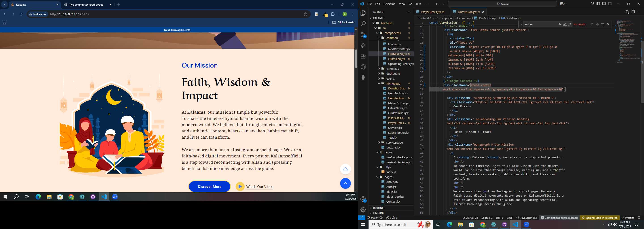
Task: Open the Manage gear icon in VS Code
Action: point(363,210)
